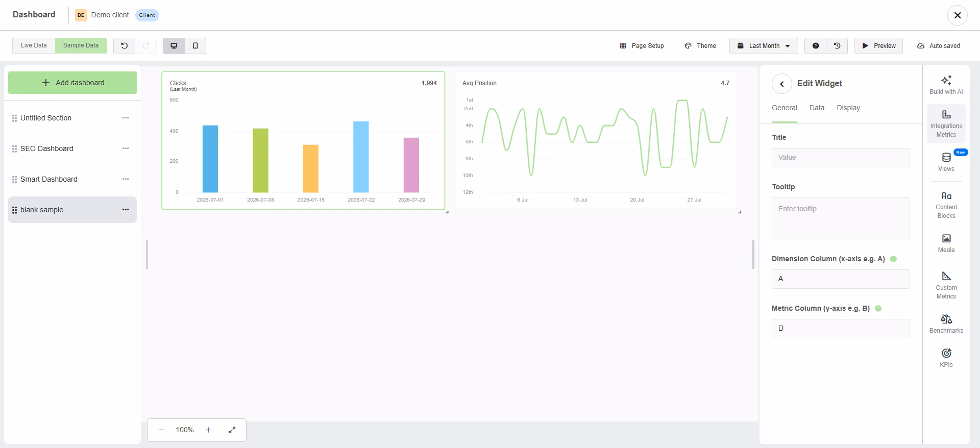
Task: Open Benchmarks panel
Action: point(946,324)
